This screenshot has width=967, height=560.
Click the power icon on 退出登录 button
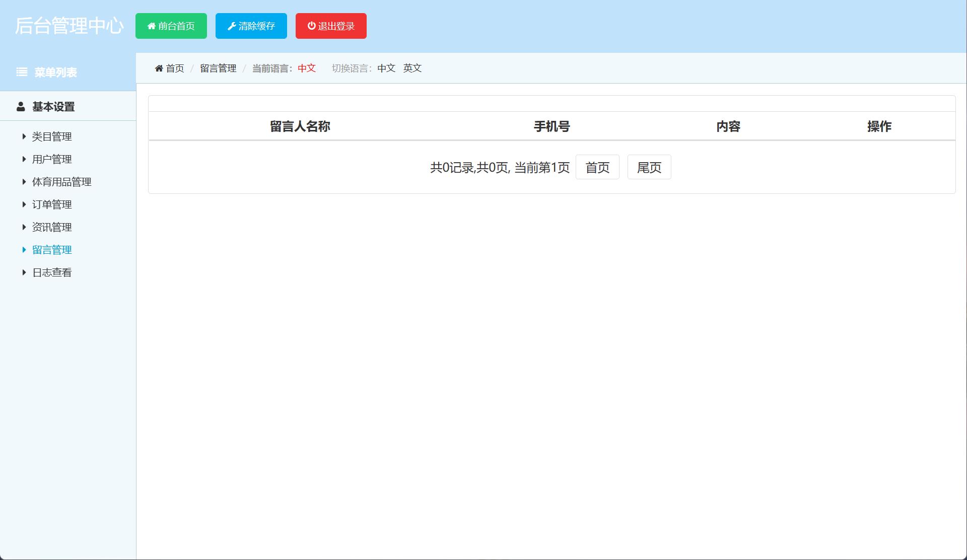coord(311,26)
